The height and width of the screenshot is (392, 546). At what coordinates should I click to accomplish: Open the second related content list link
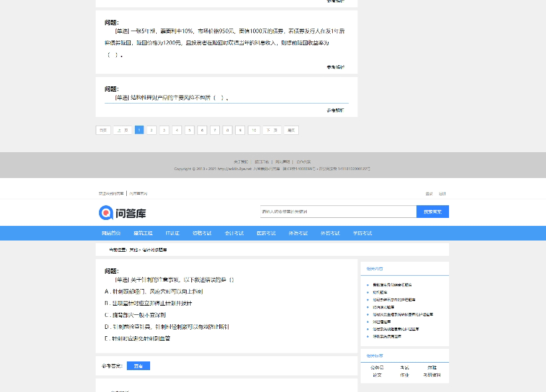(x=380, y=292)
